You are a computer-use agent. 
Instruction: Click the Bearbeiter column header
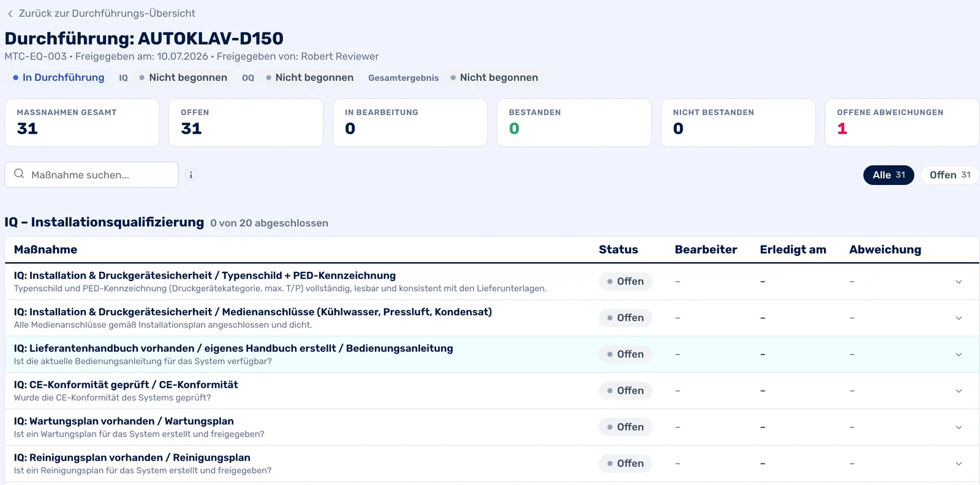click(706, 250)
